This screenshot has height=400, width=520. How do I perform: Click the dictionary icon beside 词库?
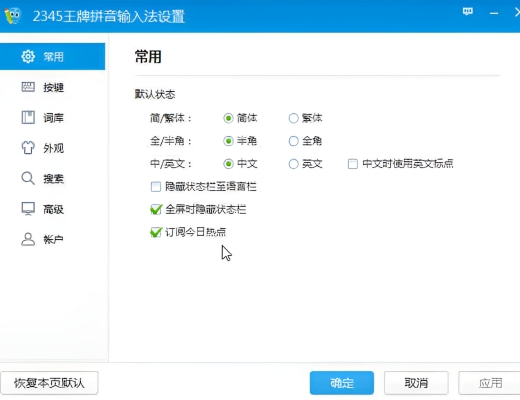point(28,118)
